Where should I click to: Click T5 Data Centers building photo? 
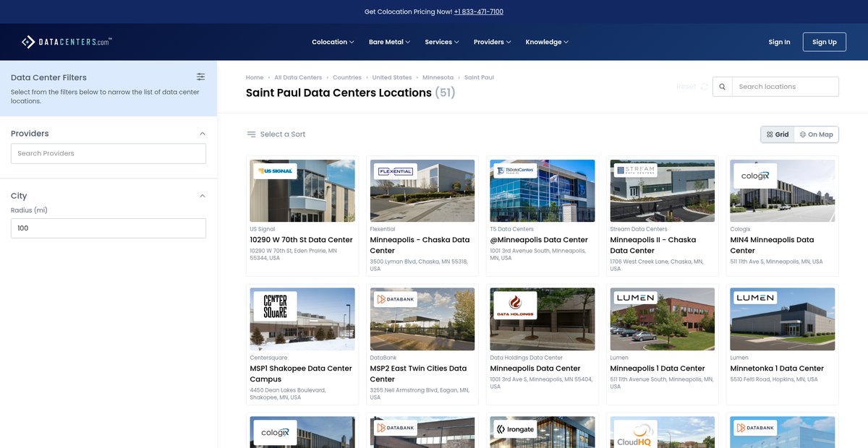click(542, 191)
